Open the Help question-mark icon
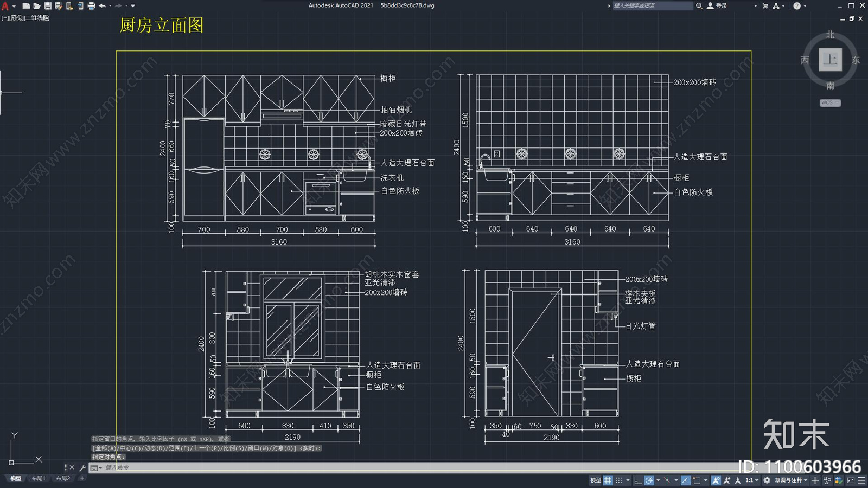868x488 pixels. 797,6
